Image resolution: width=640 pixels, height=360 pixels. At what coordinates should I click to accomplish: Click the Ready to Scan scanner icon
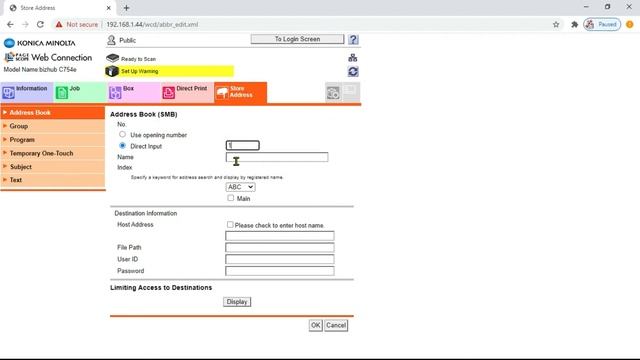(x=112, y=58)
